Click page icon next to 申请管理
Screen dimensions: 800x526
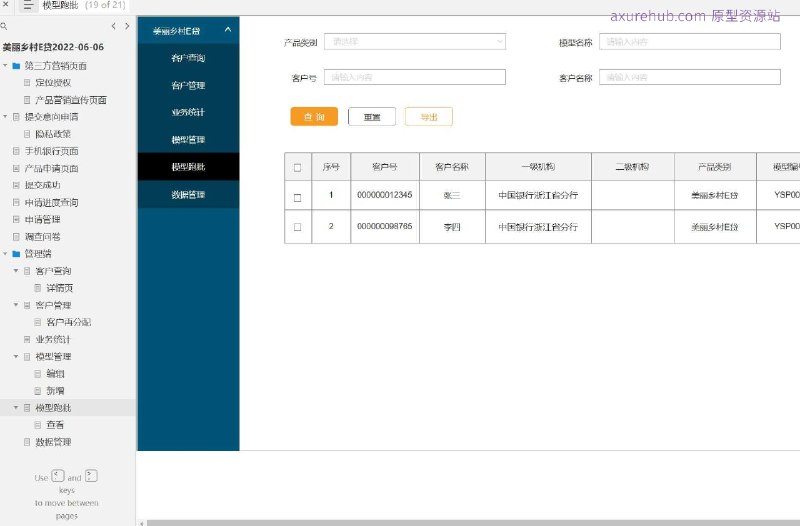tap(16, 219)
